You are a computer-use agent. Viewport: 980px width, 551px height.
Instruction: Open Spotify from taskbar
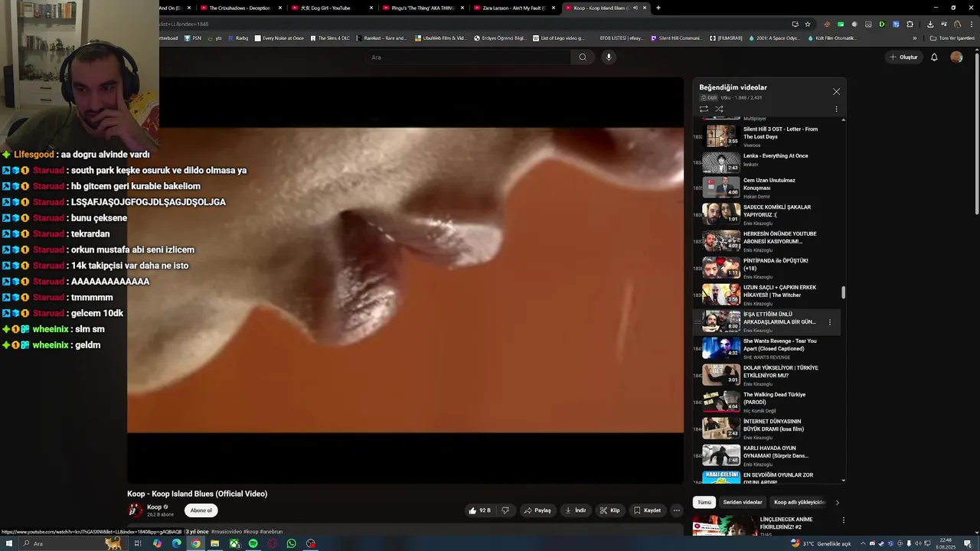coord(253,543)
